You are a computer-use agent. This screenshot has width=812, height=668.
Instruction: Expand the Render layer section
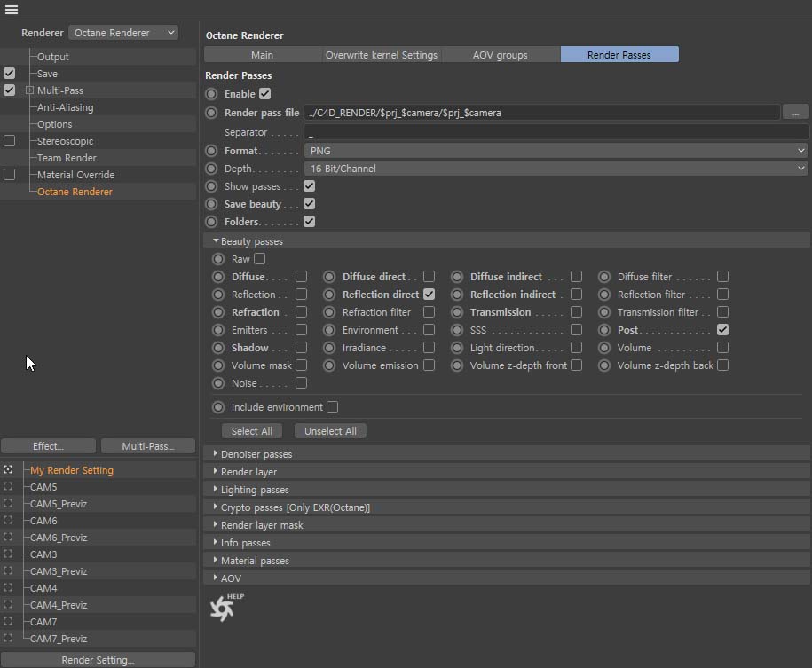(x=216, y=471)
